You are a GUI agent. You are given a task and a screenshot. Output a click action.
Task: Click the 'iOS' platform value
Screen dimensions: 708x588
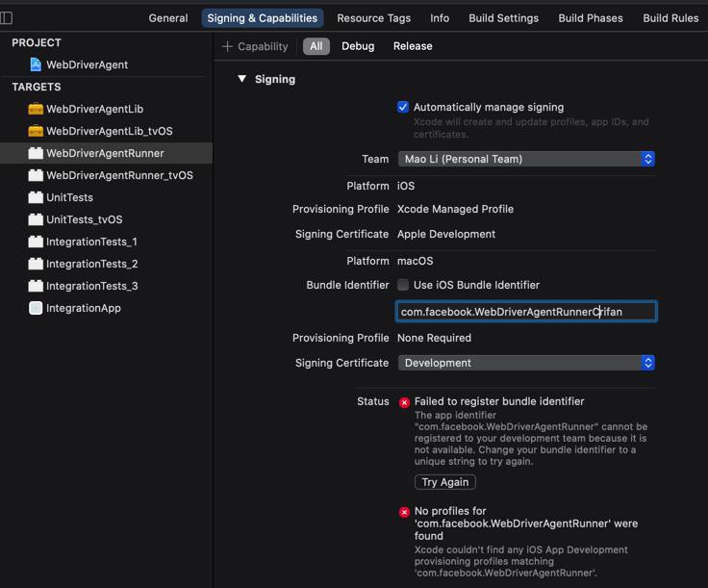(406, 186)
